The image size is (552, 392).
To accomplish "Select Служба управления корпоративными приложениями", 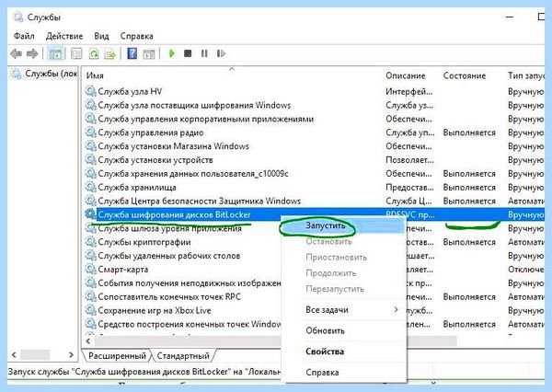I will click(x=205, y=119).
